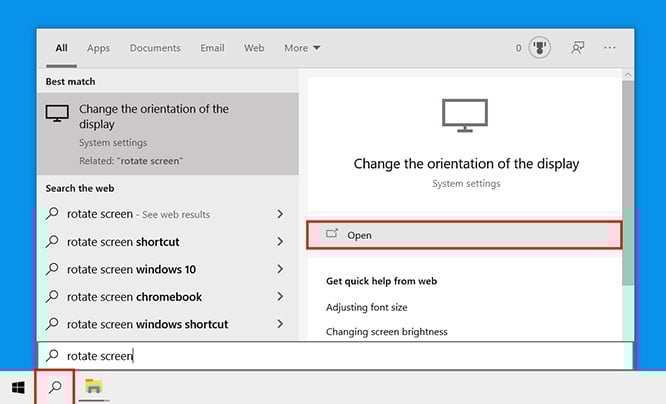666x404 pixels.
Task: Open the feedback icon in search header
Action: point(577,48)
